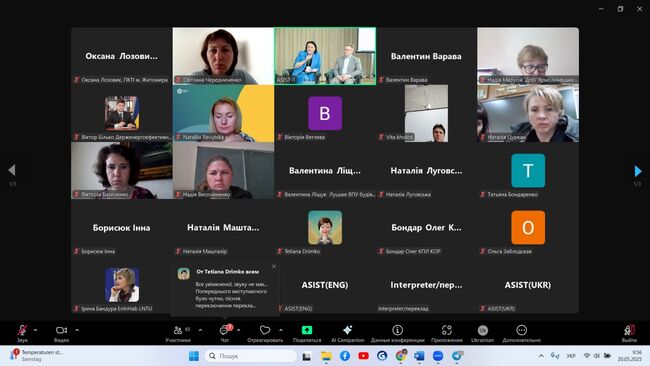The image size is (650, 366).
Task: Select Natalia Revutska video tile
Action: pyautogui.click(x=223, y=113)
